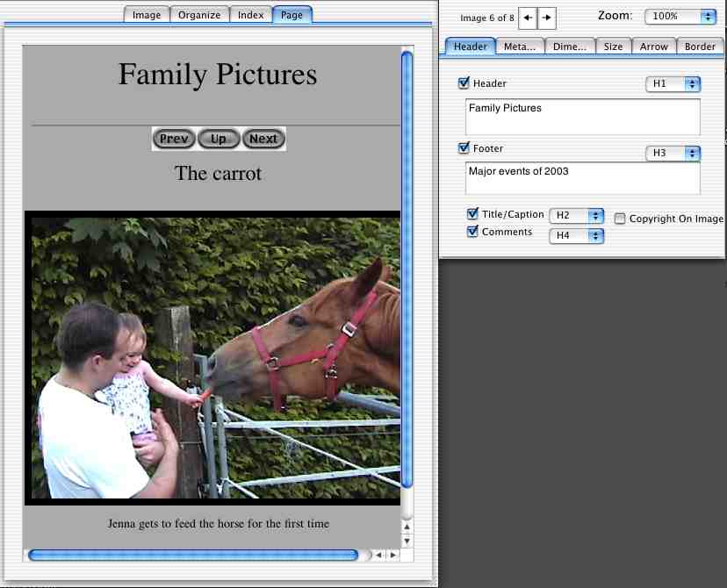727x588 pixels.
Task: Click the vertical scrollbar down arrow
Action: 407,540
